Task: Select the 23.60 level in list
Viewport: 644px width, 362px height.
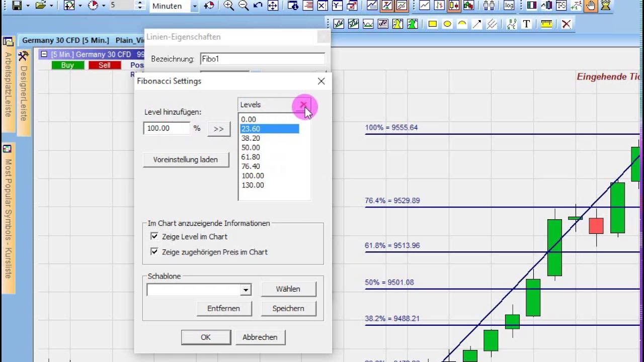Action: click(x=270, y=129)
